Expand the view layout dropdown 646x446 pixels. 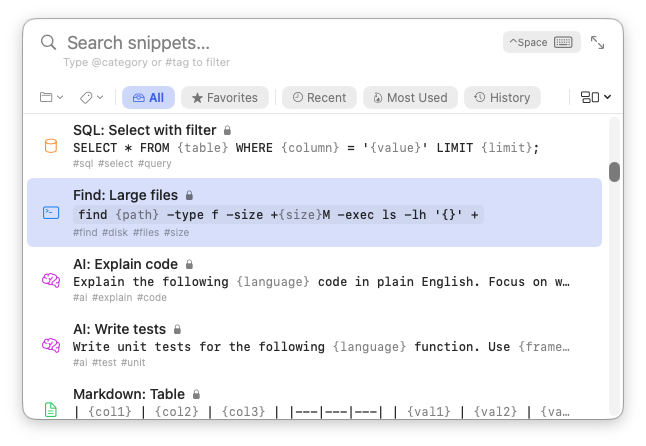(596, 97)
